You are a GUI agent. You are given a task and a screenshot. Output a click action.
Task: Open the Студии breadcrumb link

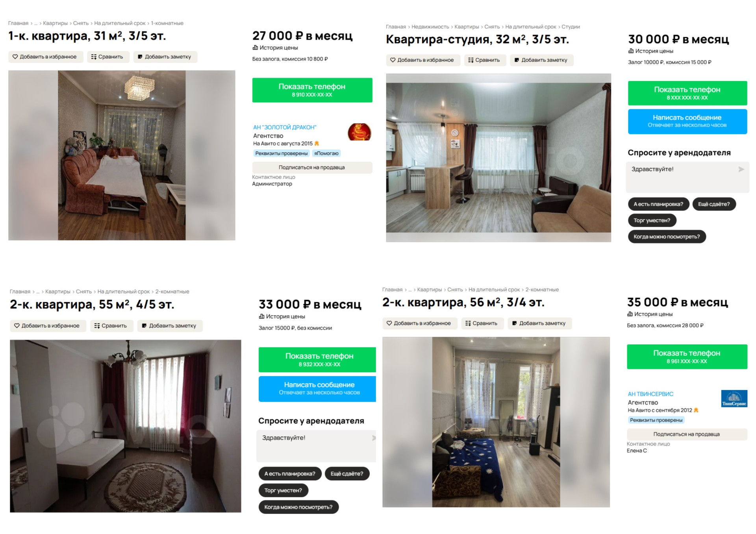coord(571,27)
